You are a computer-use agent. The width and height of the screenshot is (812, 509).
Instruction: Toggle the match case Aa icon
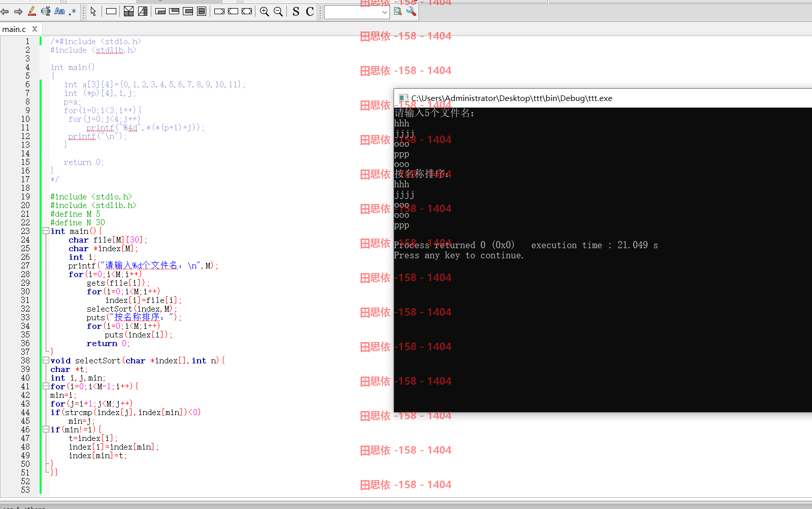59,11
